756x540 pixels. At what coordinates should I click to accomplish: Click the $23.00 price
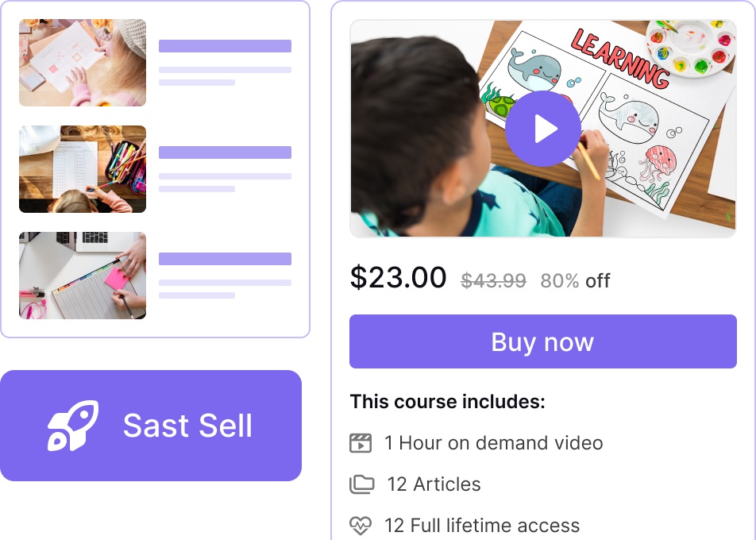pos(399,277)
